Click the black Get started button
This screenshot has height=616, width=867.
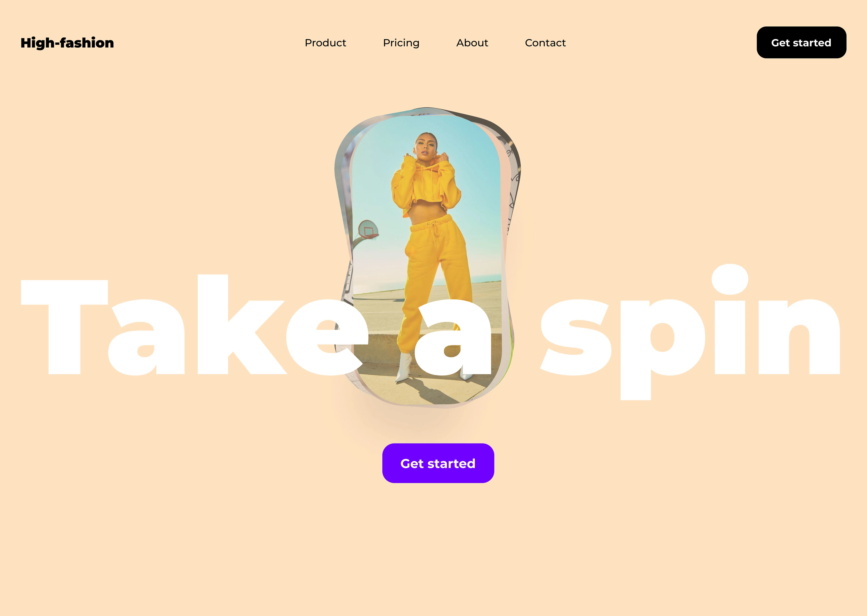click(801, 42)
